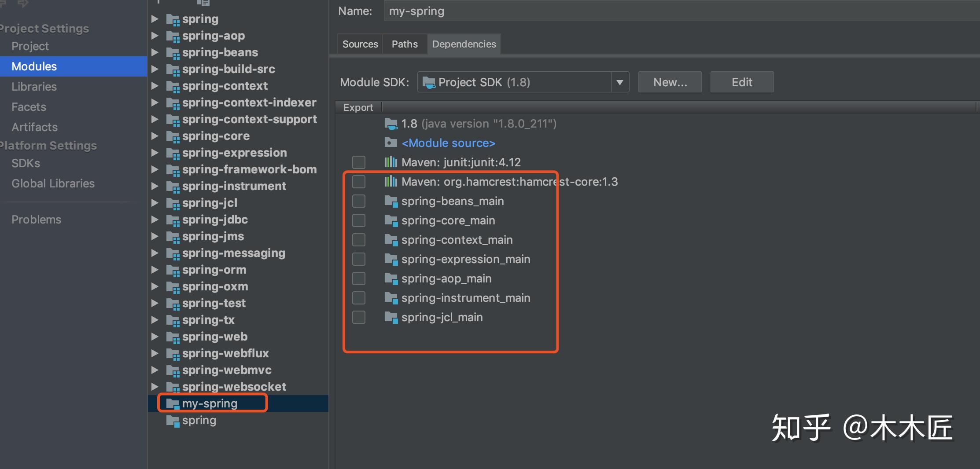Click the last spring module folder icon
The image size is (980, 469).
(173, 421)
